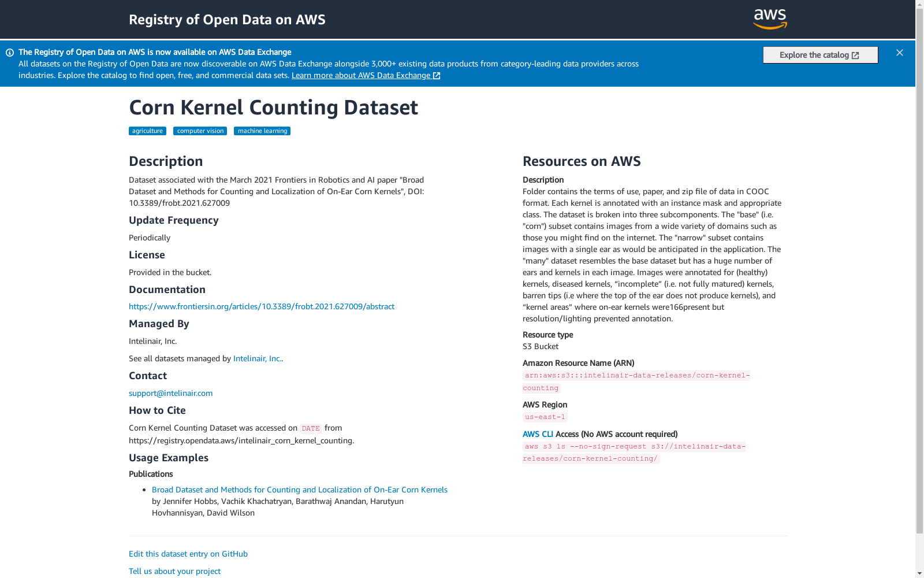Click the DATE placeholder in How to Cite
Image resolution: width=924 pixels, height=578 pixels.
pos(311,428)
